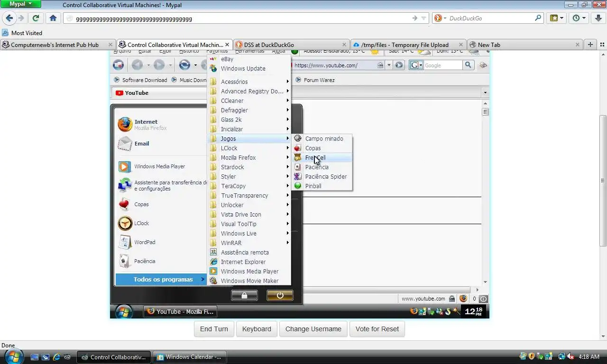Open the Mypal downloads arrow icon
This screenshot has height=364, width=607.
point(598,18)
